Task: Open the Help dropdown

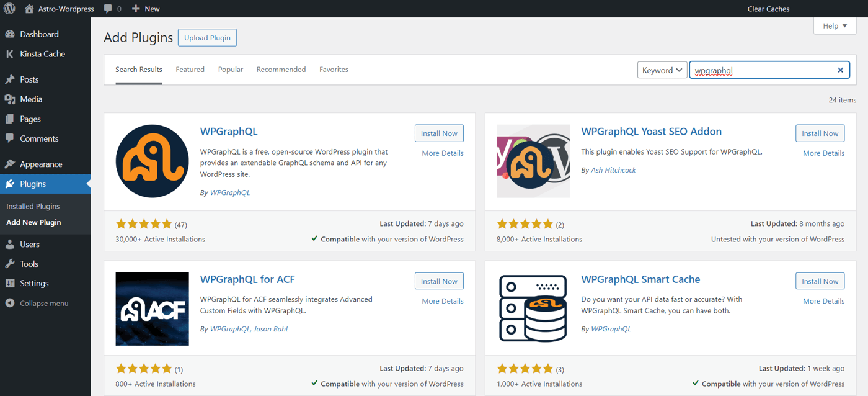Action: pos(834,25)
